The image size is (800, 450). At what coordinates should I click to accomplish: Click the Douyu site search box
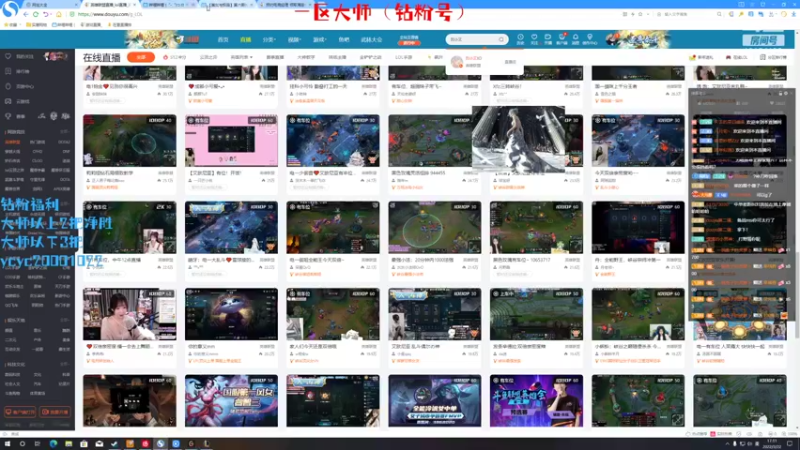pyautogui.click(x=477, y=39)
